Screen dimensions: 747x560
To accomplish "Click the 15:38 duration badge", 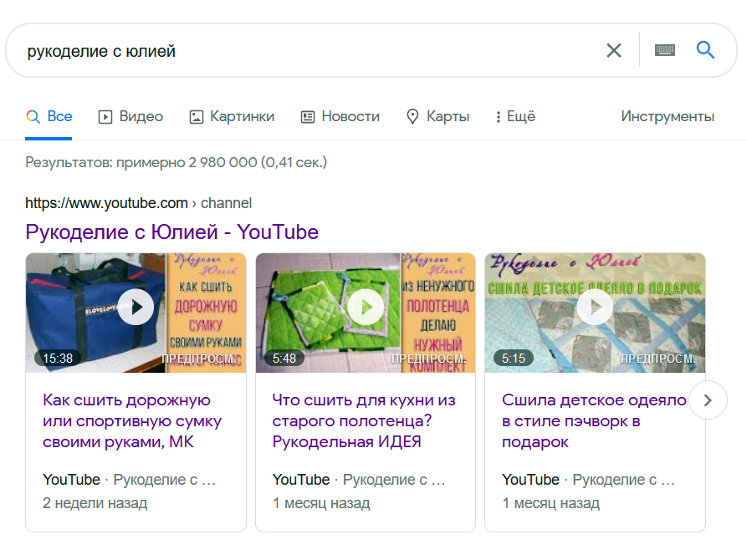I will tap(58, 358).
